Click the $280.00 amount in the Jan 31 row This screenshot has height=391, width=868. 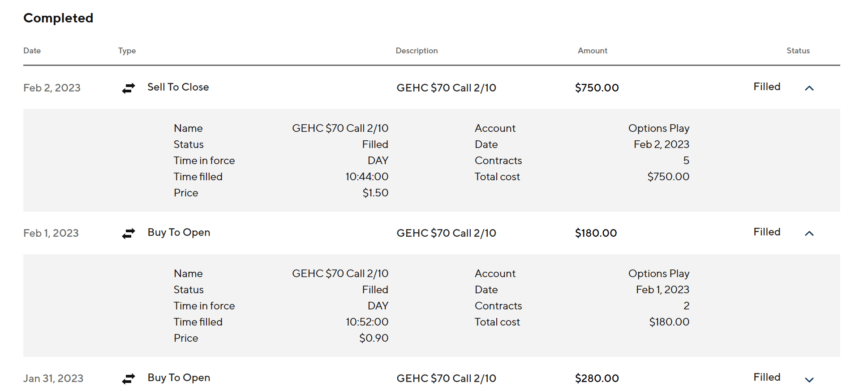[597, 378]
